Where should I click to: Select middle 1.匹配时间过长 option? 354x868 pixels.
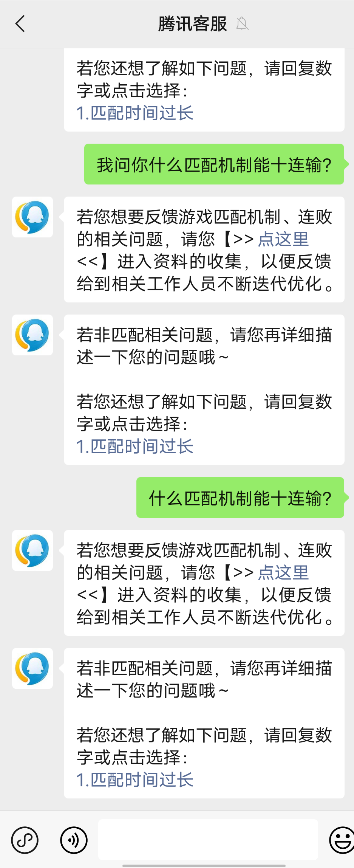tap(135, 446)
